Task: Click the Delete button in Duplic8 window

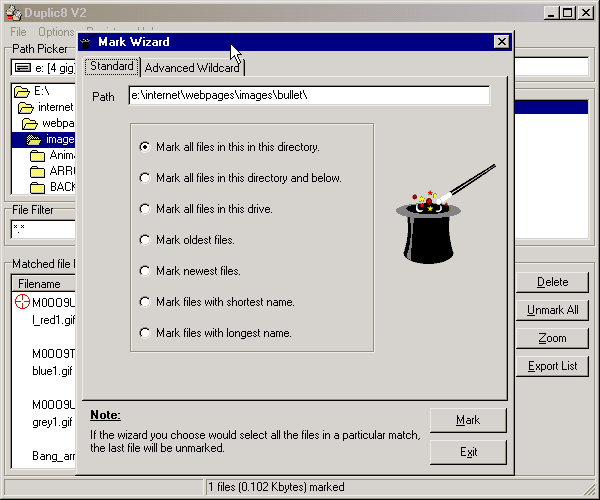Action: [x=552, y=282]
